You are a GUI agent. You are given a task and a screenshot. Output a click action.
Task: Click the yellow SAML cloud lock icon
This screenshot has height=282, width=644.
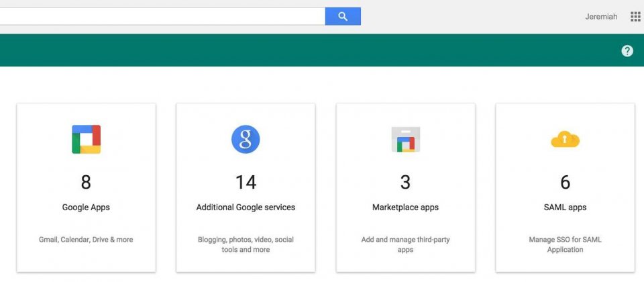click(x=565, y=139)
